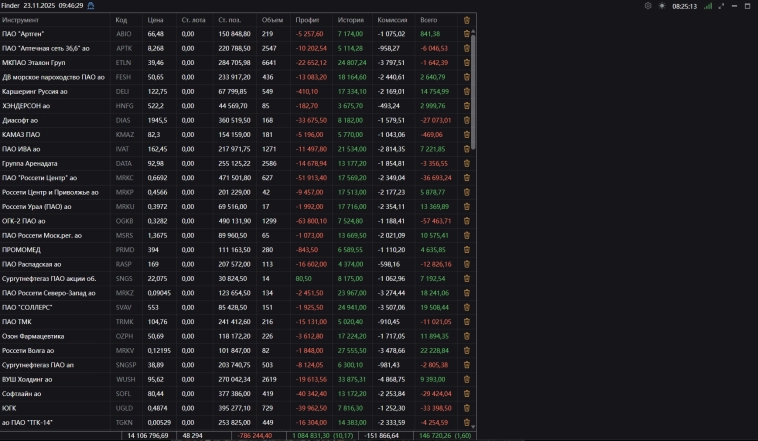Image resolution: width=758 pixels, height=441 pixels.
Task: Click the Ст. лота column header
Action: [x=193, y=20]
